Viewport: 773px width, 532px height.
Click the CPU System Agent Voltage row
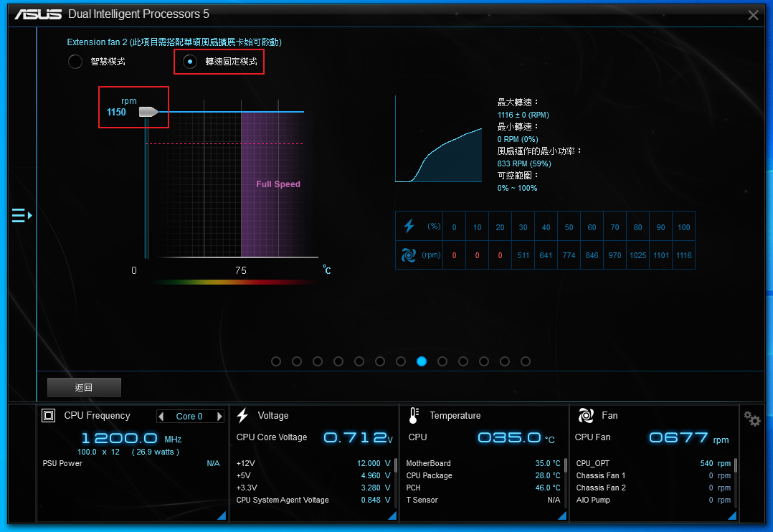313,500
